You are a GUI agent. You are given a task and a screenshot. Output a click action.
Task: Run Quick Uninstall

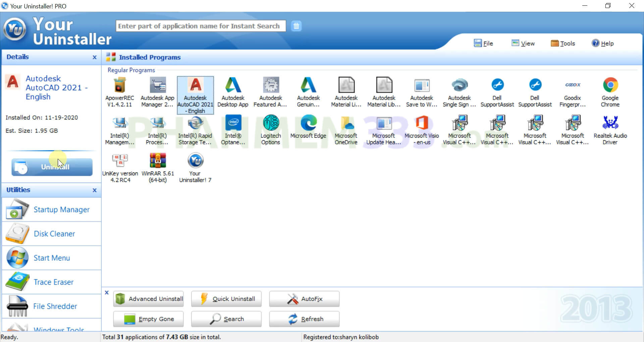click(226, 299)
